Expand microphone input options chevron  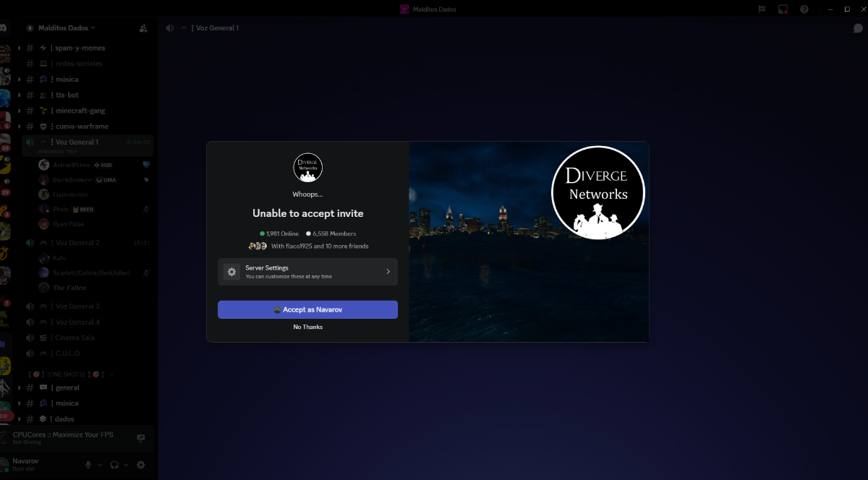point(100,465)
